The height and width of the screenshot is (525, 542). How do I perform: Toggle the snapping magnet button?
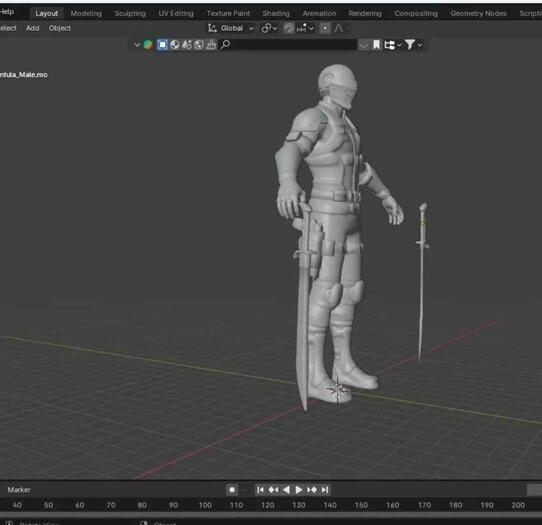tap(289, 28)
